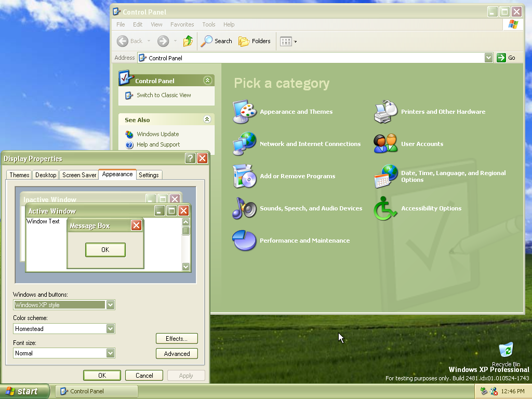Screen dimensions: 532x399
Task: Click the Start button
Action: [24, 391]
